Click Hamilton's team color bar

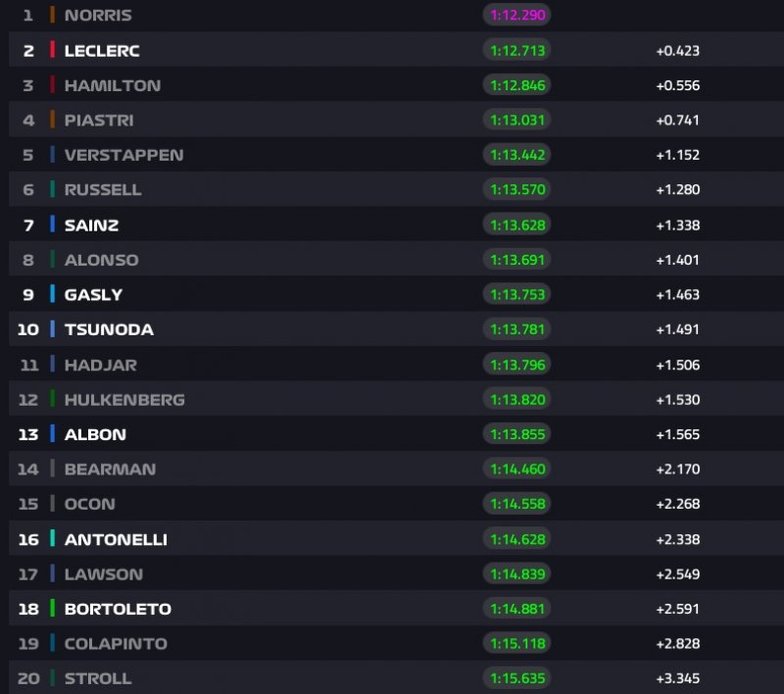pyautogui.click(x=52, y=85)
